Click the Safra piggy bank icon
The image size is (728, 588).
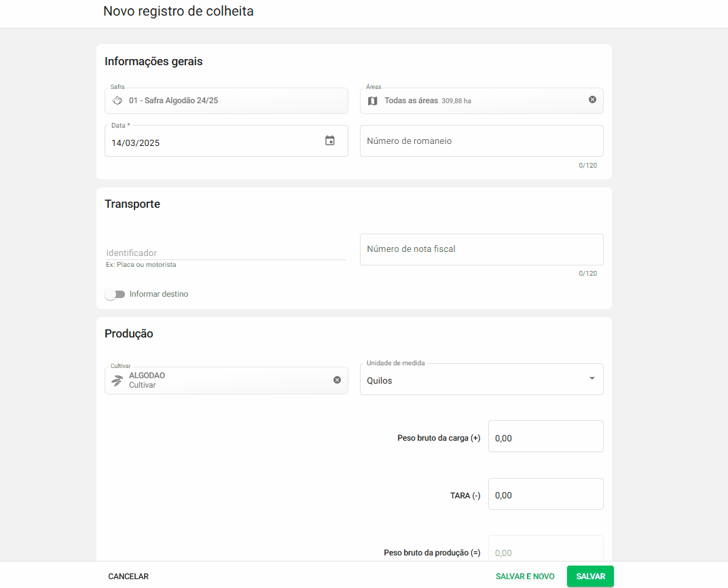click(117, 100)
